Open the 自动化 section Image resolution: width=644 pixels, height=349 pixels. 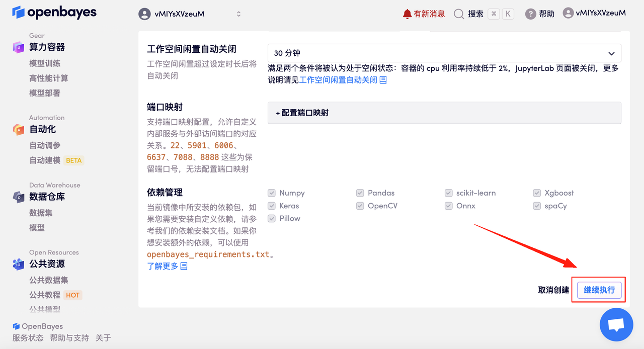click(x=42, y=129)
